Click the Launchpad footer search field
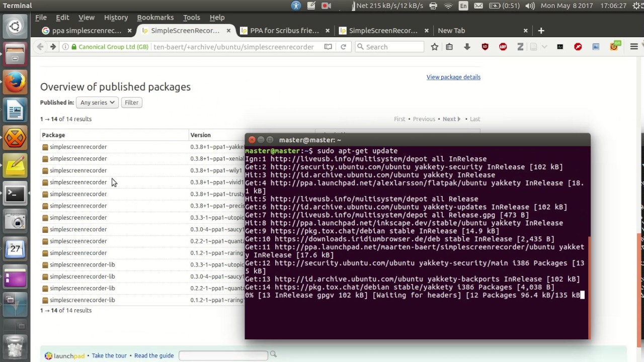644x362 pixels. coord(223,355)
